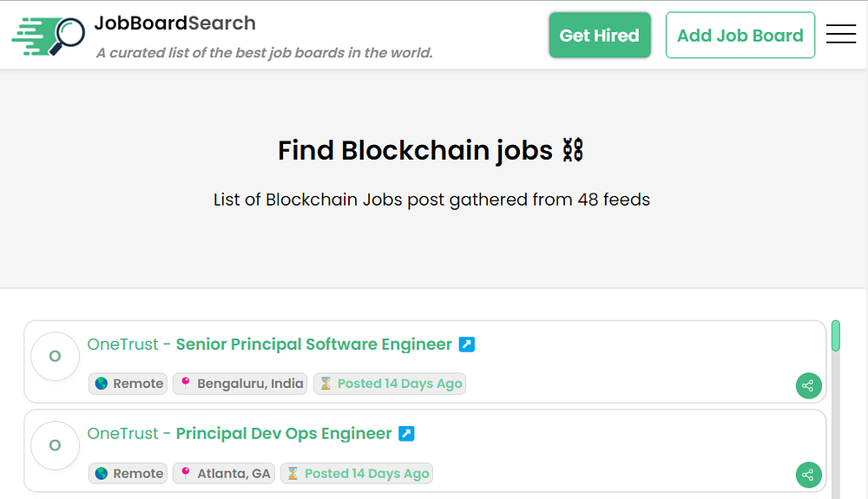Open the hamburger menu
The image size is (868, 499).
point(840,35)
